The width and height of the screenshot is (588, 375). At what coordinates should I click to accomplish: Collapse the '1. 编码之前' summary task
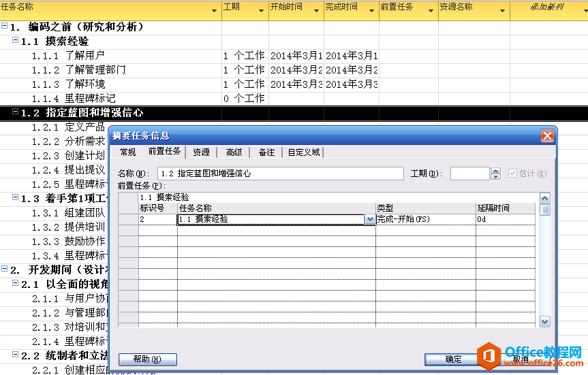click(x=5, y=25)
